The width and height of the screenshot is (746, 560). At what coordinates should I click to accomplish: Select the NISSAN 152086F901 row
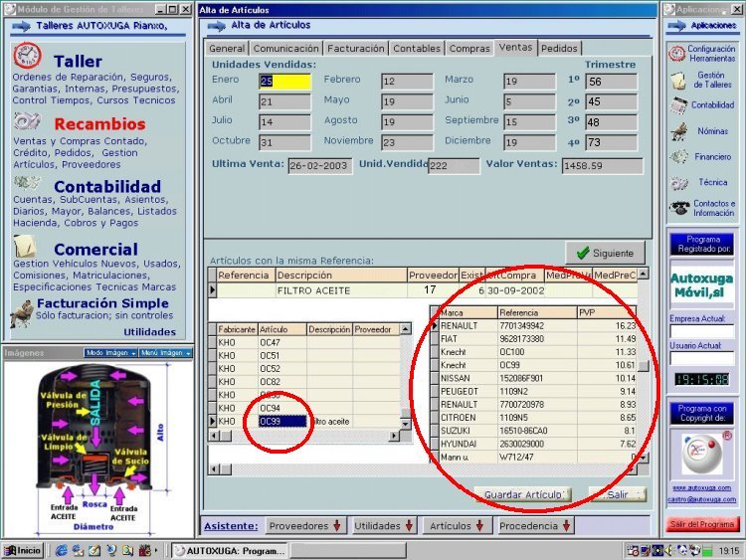(534, 378)
